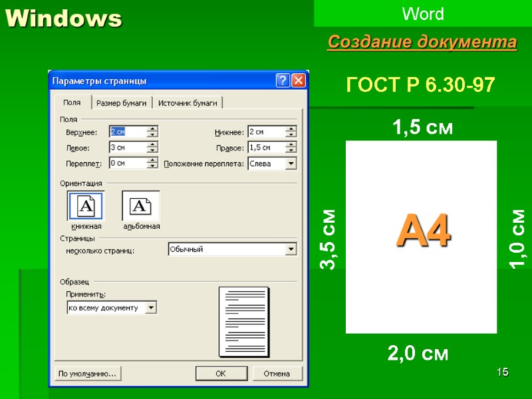Image resolution: width=532 pixels, height=399 pixels.
Task: Decrease the Правое margin with down arrow
Action: [291, 150]
